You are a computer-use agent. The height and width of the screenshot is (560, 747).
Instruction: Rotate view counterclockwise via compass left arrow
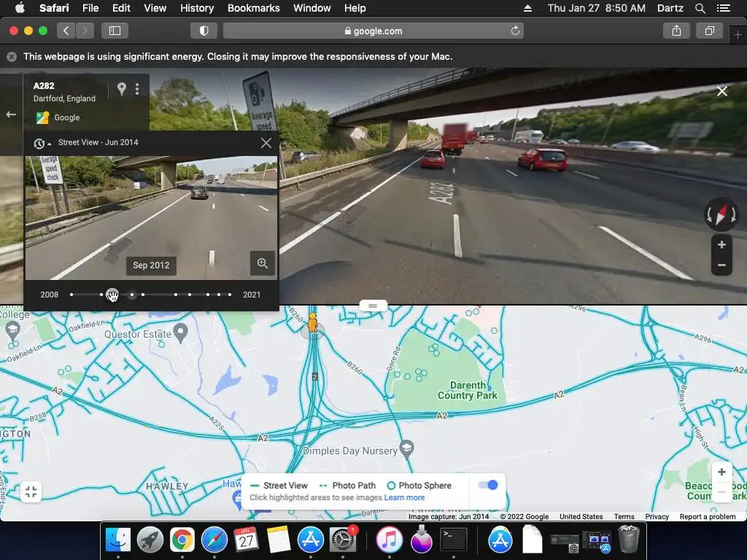click(x=709, y=215)
